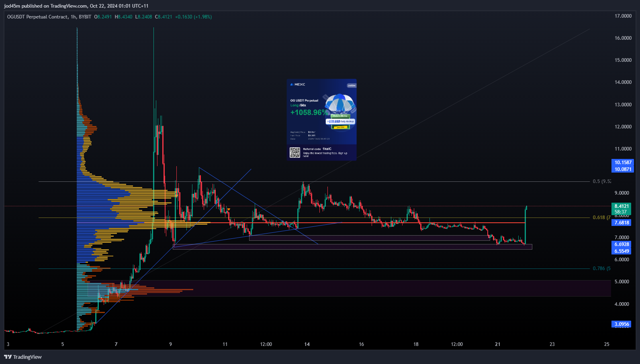
Task: Click date 14 on the time axis
Action: 307,344
